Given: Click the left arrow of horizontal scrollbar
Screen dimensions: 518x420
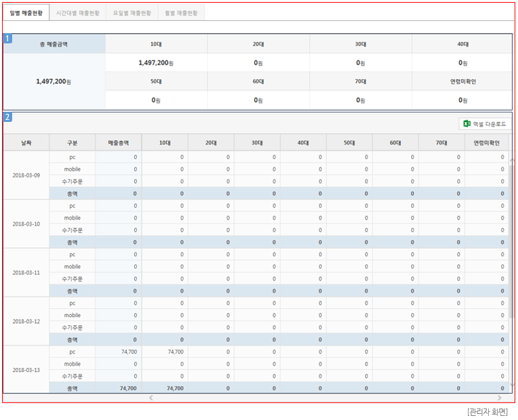Looking at the screenshot, I should coord(150,398).
